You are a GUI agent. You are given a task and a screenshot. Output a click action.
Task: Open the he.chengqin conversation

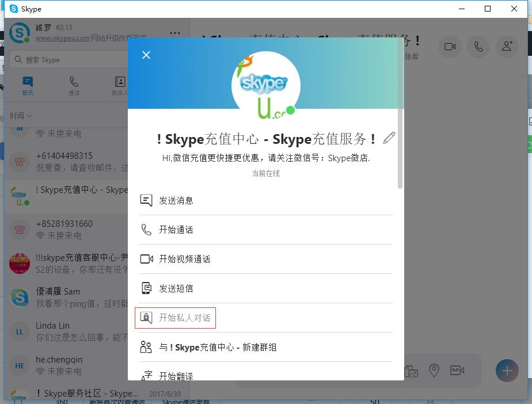pos(66,365)
